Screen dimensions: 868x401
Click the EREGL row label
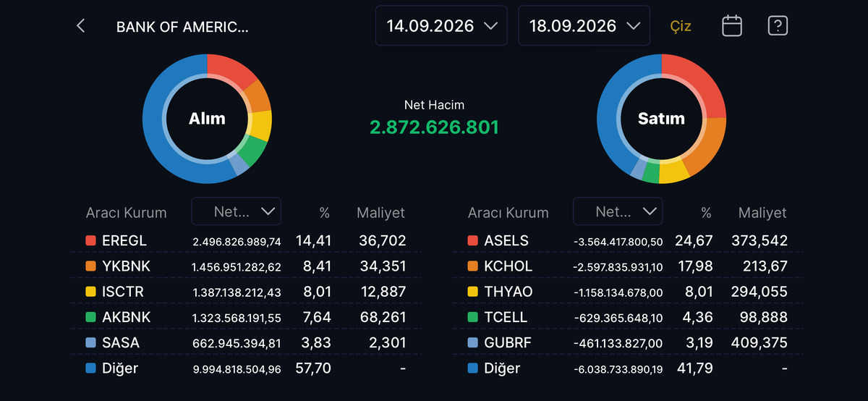click(124, 240)
